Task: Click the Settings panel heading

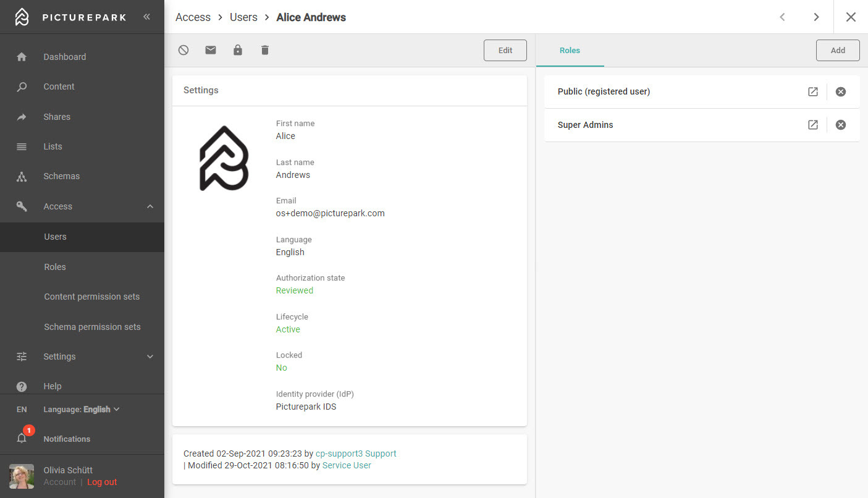Action: (x=201, y=90)
